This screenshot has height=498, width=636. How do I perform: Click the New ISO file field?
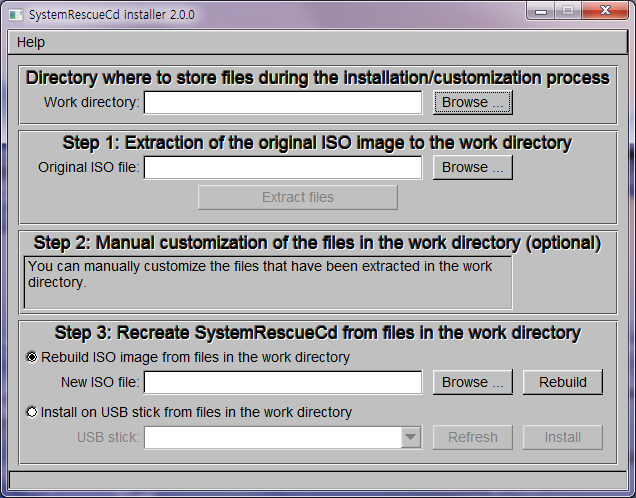pos(283,383)
